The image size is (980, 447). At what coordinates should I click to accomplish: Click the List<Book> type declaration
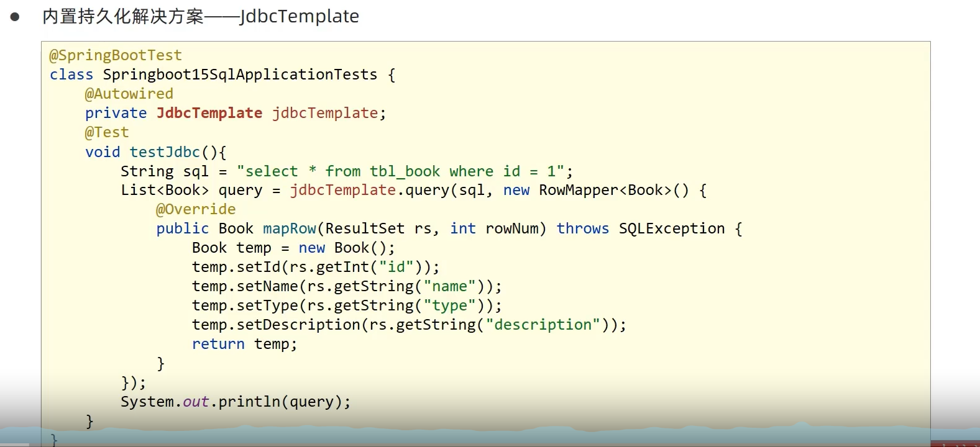point(165,190)
